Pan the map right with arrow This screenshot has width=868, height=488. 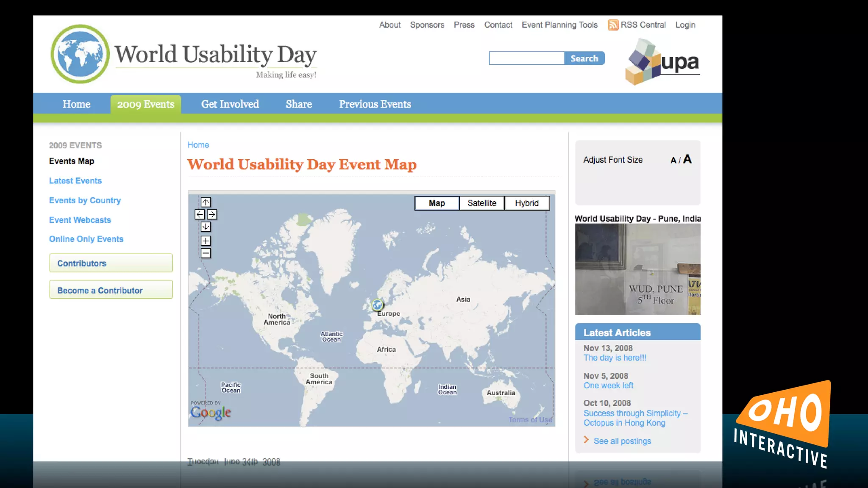click(x=212, y=214)
